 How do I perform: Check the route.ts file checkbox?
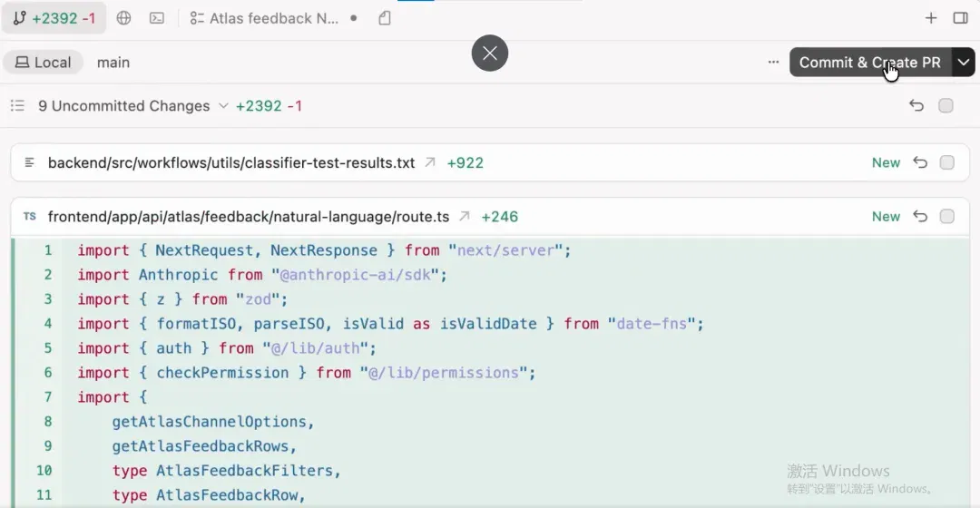pos(946,216)
